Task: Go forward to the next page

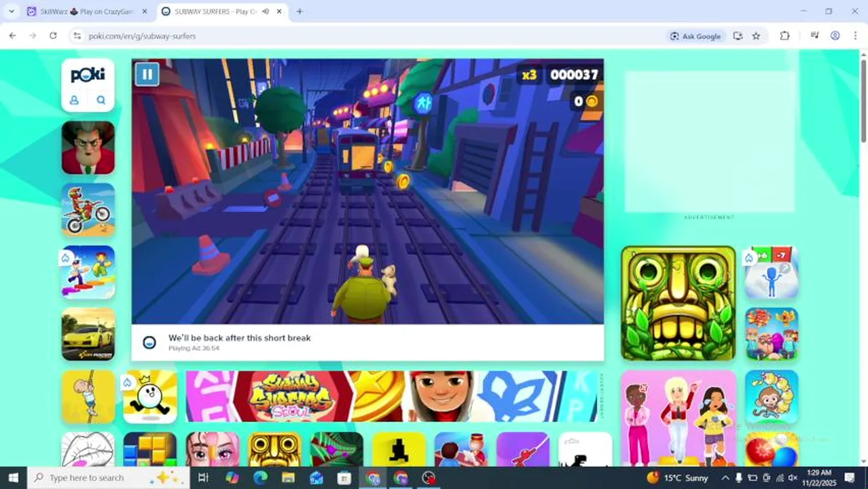Action: (x=33, y=35)
